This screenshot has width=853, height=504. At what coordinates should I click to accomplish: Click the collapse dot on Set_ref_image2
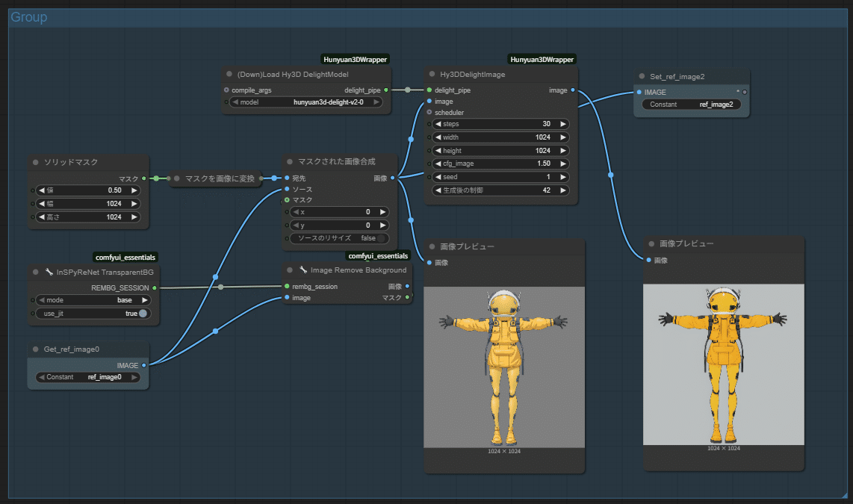point(642,76)
